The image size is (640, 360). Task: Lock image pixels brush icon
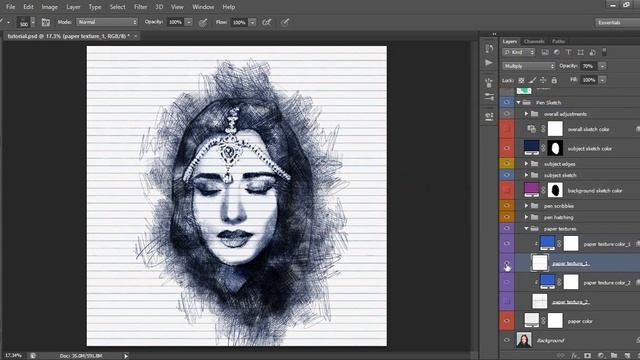[532, 80]
